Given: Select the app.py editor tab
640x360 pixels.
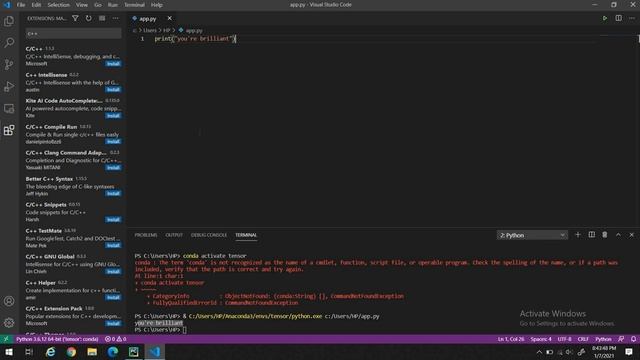Looking at the screenshot, I should tap(148, 19).
